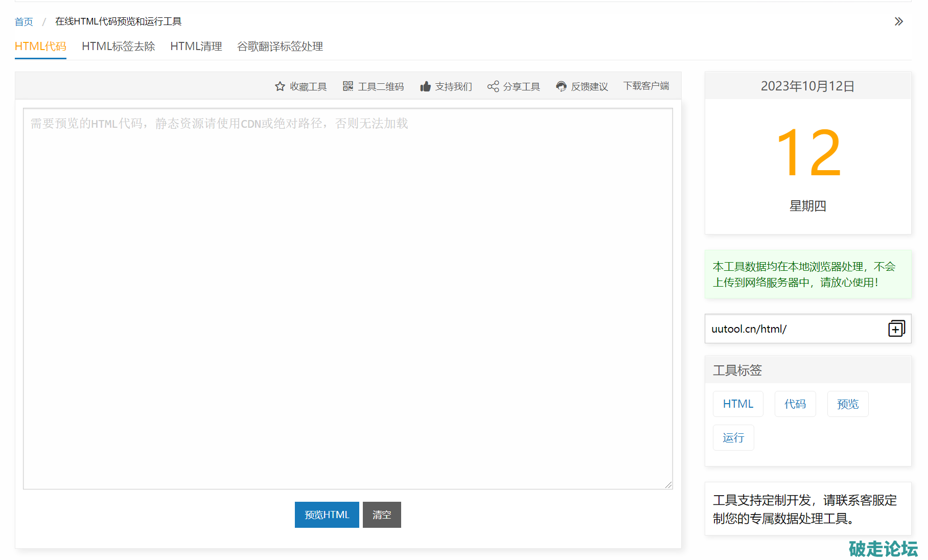Open the 工具二维码 QR code icon
The width and height of the screenshot is (928, 560).
(x=348, y=86)
